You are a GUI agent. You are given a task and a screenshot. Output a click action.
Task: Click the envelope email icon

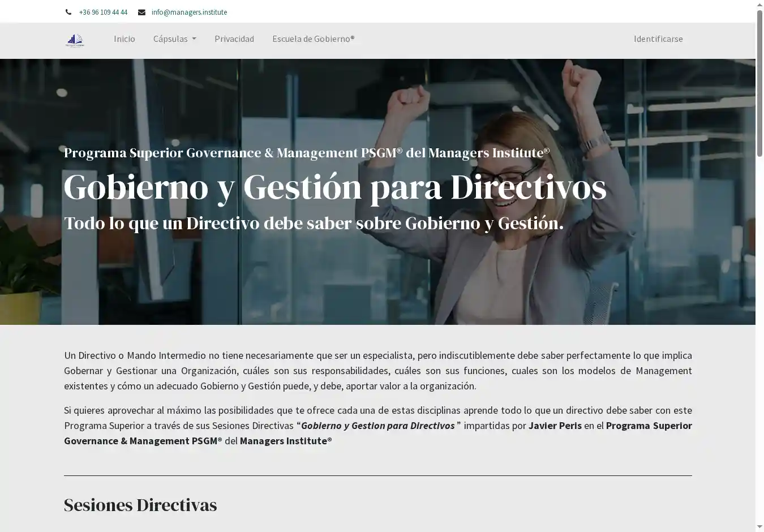pos(141,12)
